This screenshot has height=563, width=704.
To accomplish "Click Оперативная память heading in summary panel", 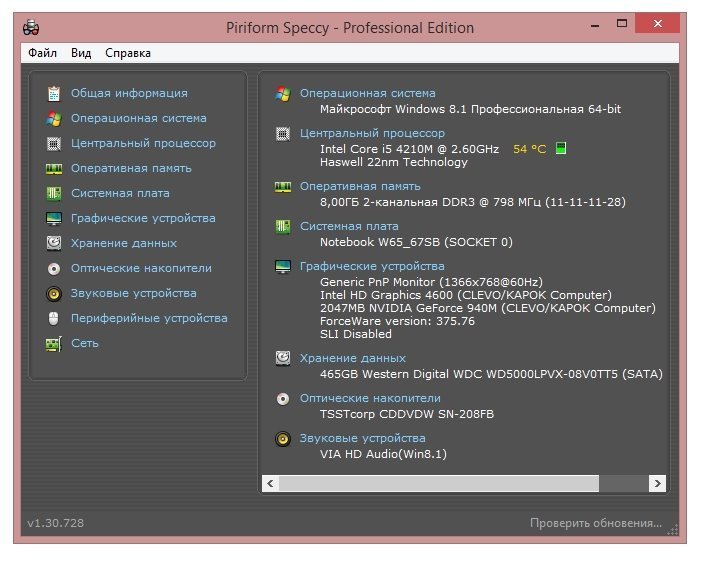I will (360, 186).
